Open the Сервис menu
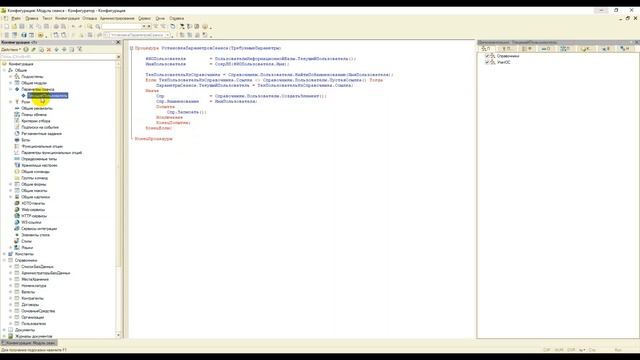Screen dimensions: 640x360 (144, 18)
